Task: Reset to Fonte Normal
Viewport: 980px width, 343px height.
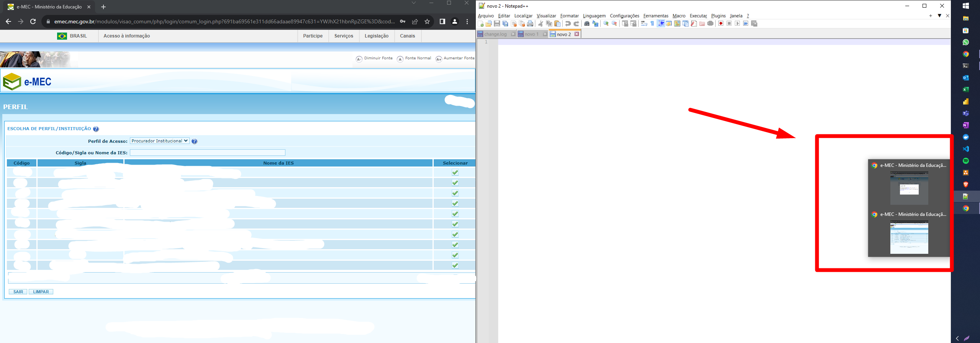Action: 414,58
